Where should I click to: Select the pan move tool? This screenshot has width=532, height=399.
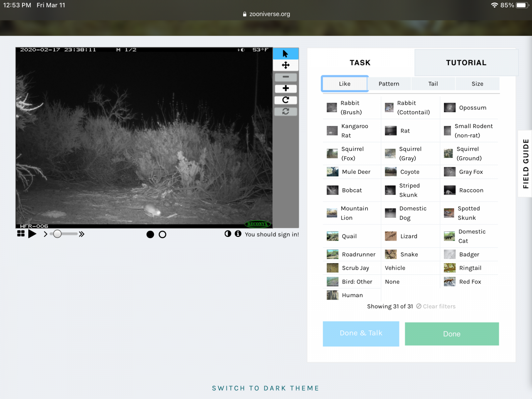(x=286, y=65)
